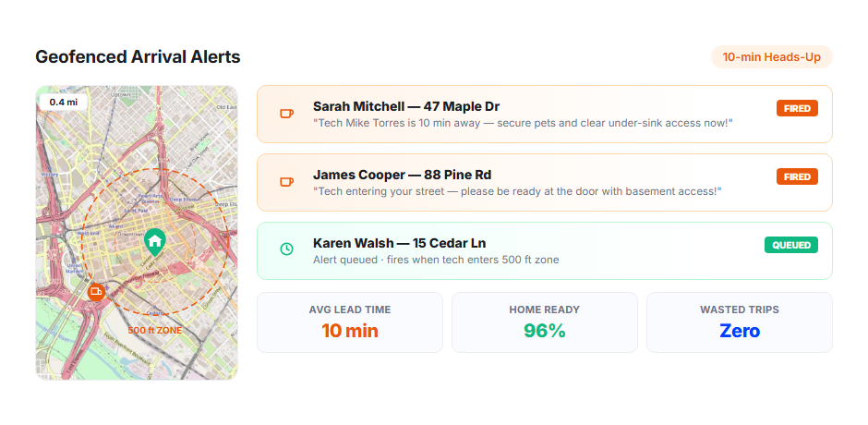868x425 pixels.
Task: Open the Sarah Mitchell — 47 Maple Dr alert
Action: tap(545, 115)
